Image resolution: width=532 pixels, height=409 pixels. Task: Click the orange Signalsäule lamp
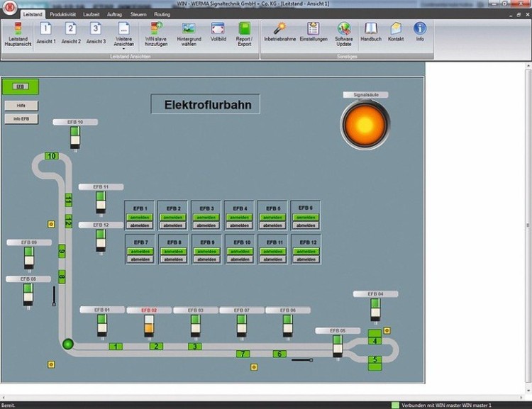click(365, 124)
